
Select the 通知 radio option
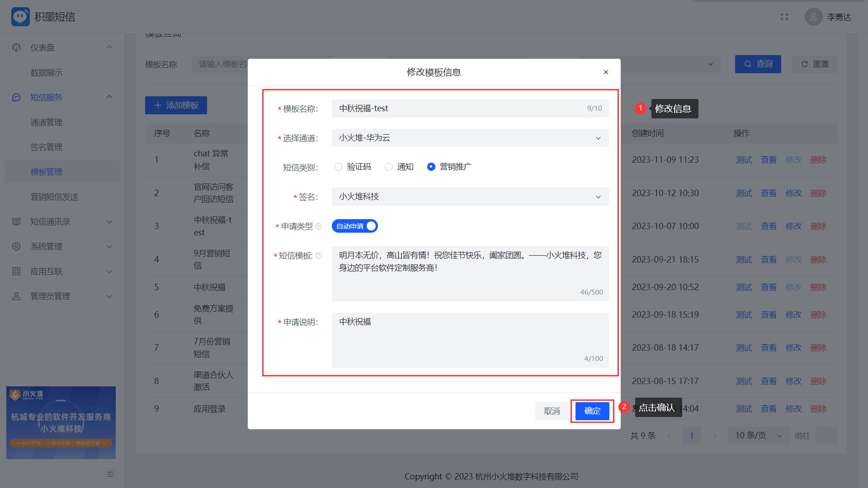(389, 167)
